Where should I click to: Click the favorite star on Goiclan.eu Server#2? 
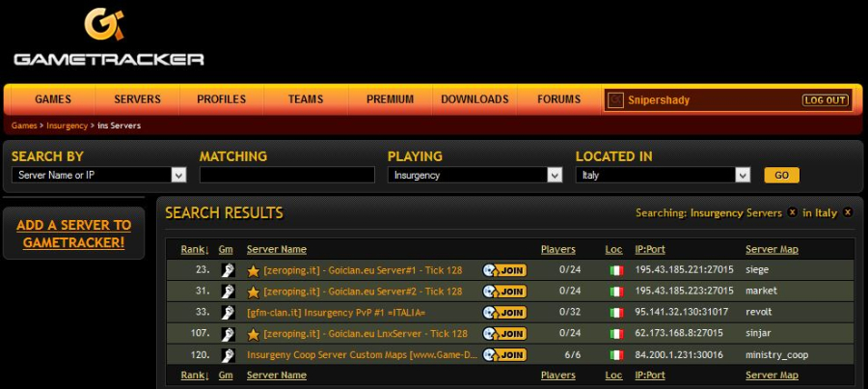point(254,292)
